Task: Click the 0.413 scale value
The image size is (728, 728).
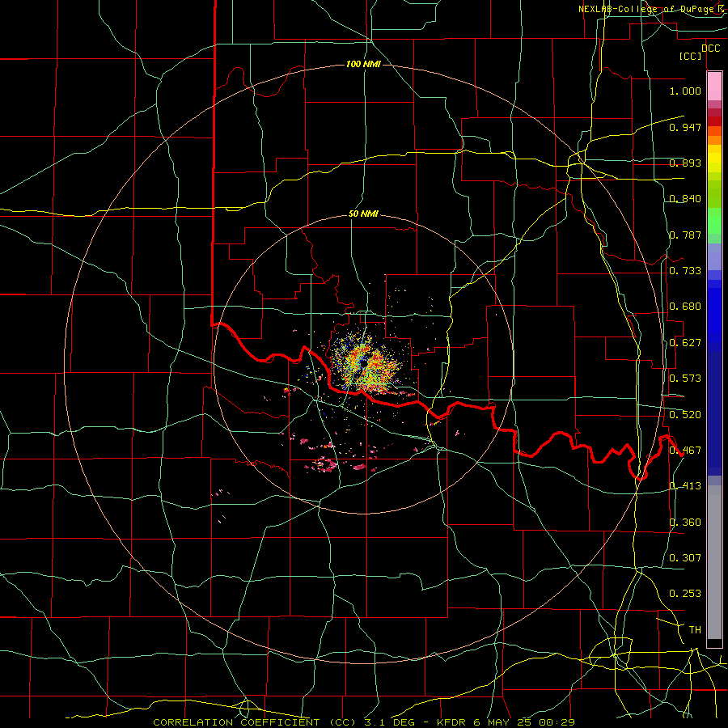Action: point(685,486)
